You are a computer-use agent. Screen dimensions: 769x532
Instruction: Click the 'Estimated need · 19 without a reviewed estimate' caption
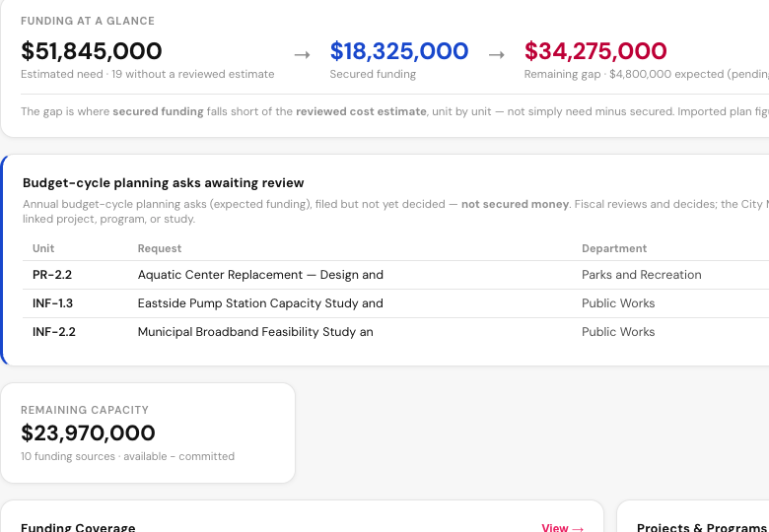148,74
